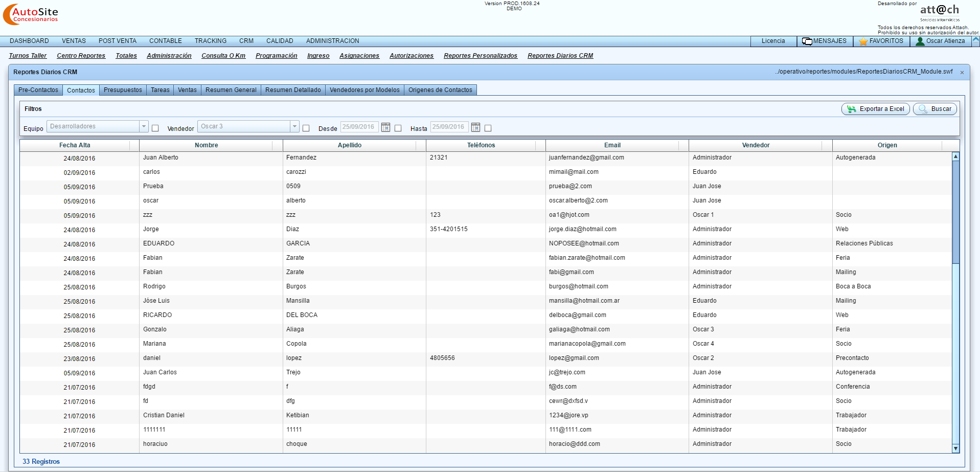Viewport: 980px width, 472px height.
Task: Open the ADMINISTRACION main menu
Action: point(333,41)
